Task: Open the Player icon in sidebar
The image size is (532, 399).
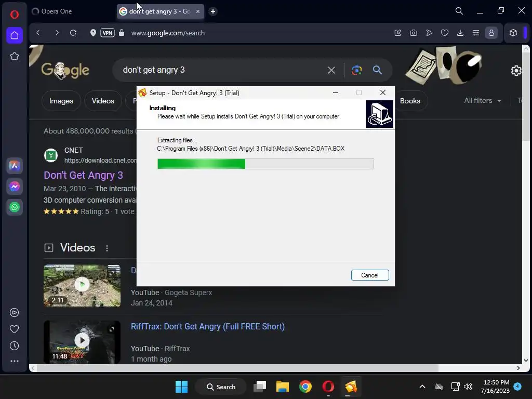Action: 14,312
